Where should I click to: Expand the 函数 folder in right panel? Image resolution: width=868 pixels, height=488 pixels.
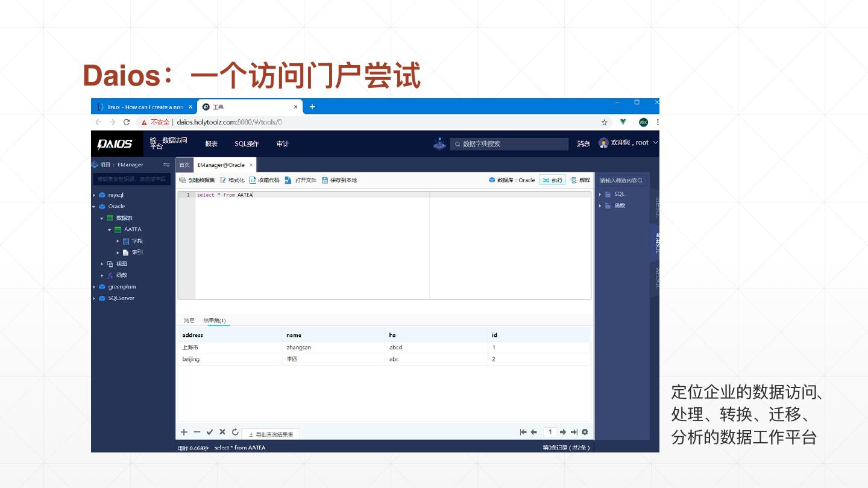point(600,206)
